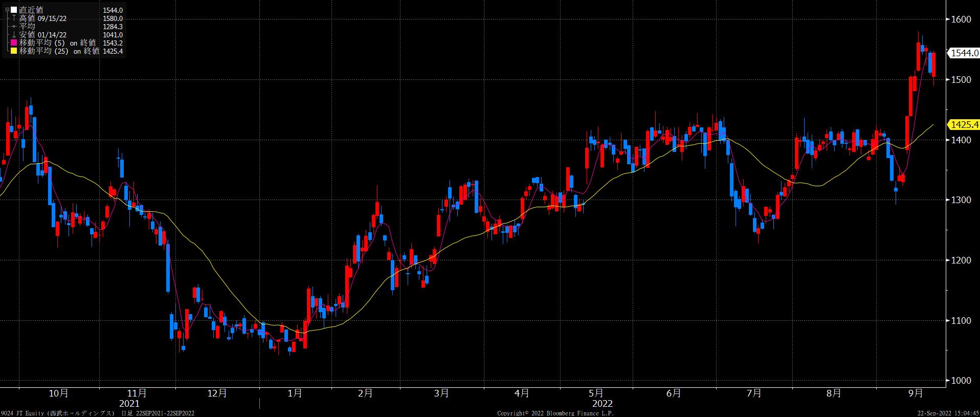The image size is (980, 417).
Task: Click the white 直近値 legend swatch
Action: [x=14, y=10]
